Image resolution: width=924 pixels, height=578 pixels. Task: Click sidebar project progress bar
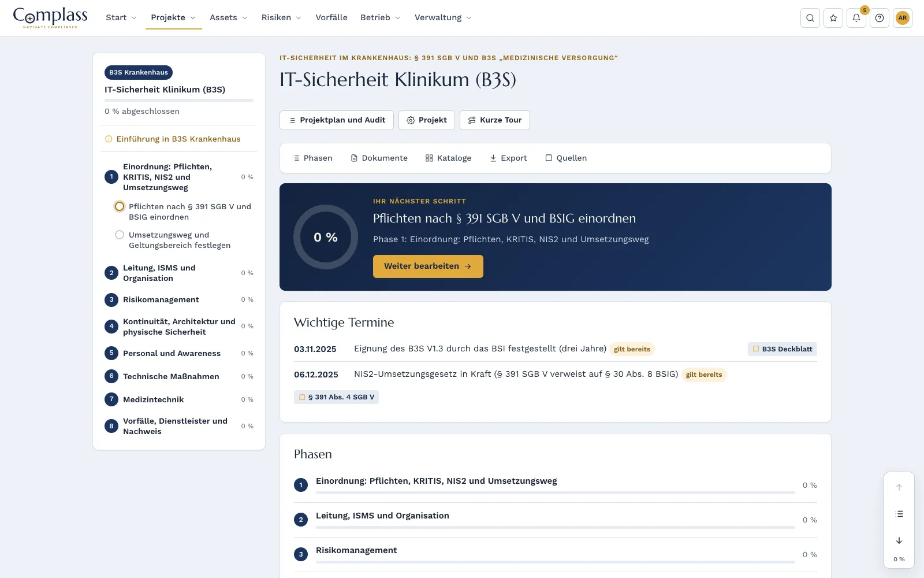pos(179,101)
